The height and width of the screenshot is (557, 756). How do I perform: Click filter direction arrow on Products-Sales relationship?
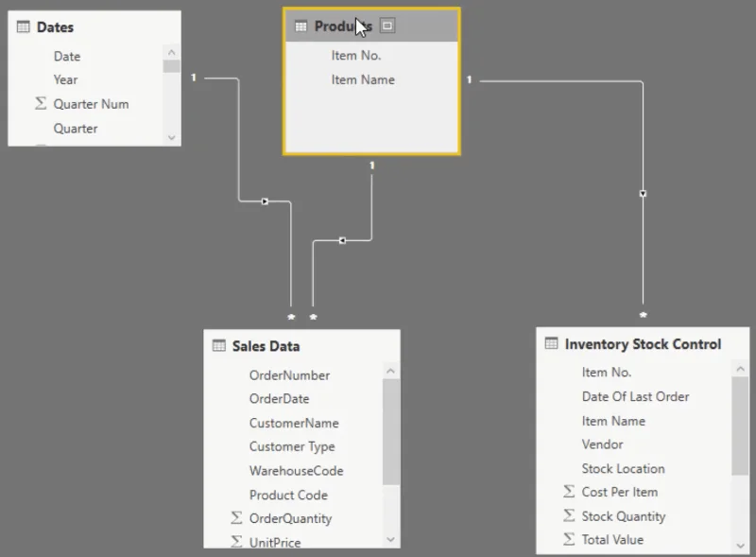pyautogui.click(x=342, y=240)
